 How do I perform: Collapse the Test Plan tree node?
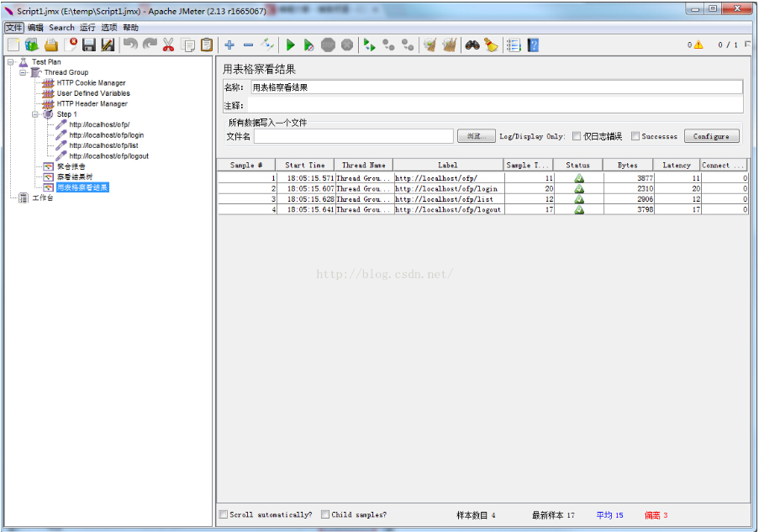[10, 62]
